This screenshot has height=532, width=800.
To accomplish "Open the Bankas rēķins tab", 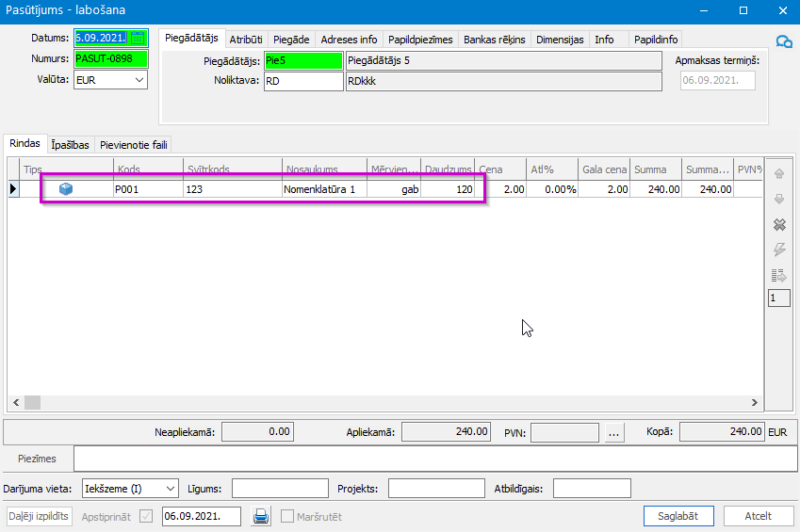I will click(495, 40).
